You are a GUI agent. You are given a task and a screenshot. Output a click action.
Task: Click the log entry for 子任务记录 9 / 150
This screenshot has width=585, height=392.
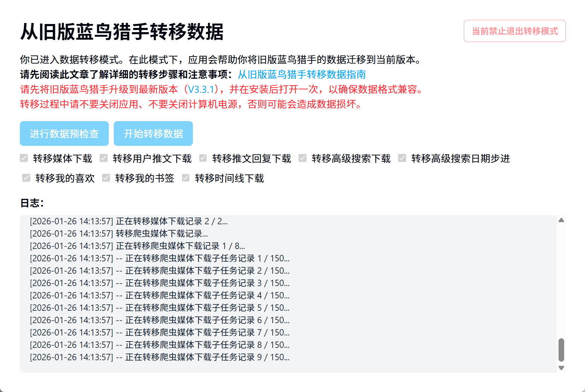click(x=160, y=357)
